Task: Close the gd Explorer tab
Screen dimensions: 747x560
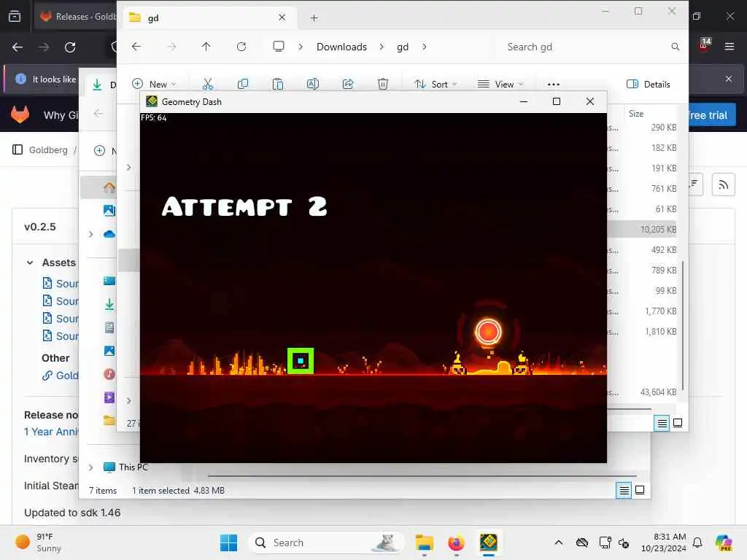Action: point(282,17)
